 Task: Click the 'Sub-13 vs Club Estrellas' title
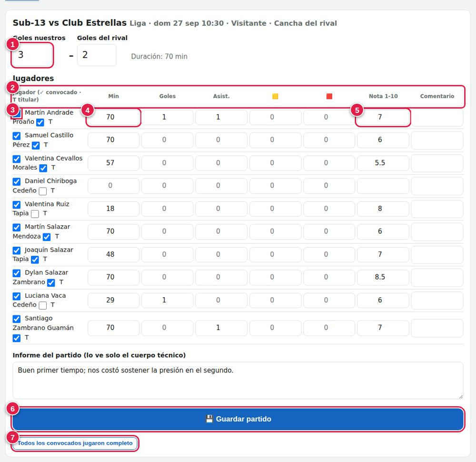(69, 23)
